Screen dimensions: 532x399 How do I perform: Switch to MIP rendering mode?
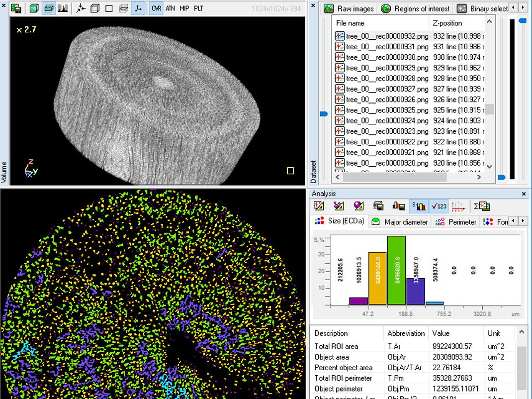[184, 8]
